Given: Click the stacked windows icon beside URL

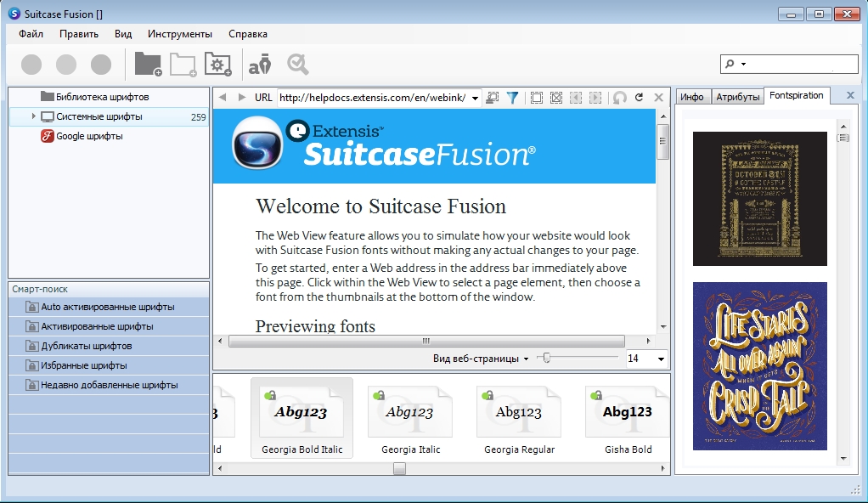Looking at the screenshot, I should (492, 98).
